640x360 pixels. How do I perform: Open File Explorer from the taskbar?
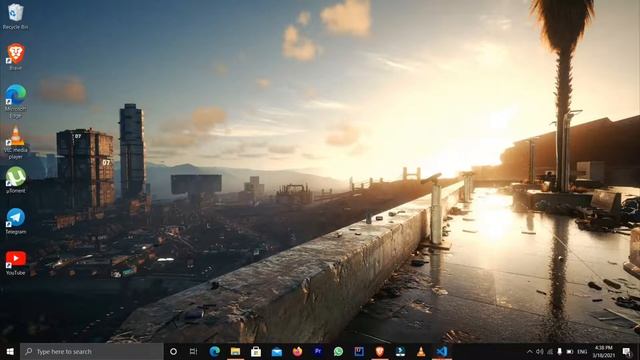pyautogui.click(x=236, y=351)
